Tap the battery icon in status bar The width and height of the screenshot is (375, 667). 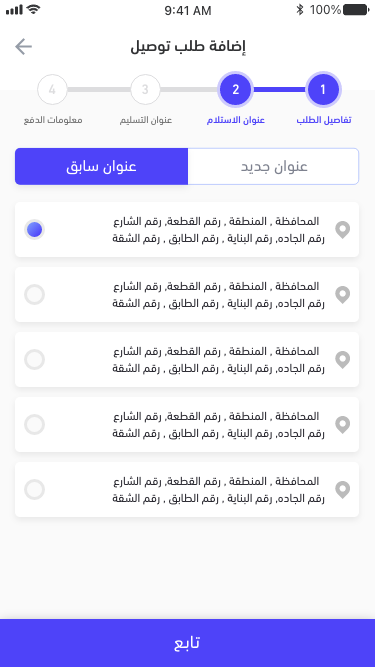point(356,10)
